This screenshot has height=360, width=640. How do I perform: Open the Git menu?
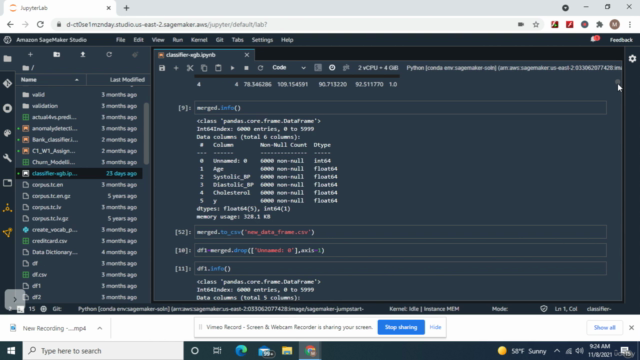click(x=220, y=40)
